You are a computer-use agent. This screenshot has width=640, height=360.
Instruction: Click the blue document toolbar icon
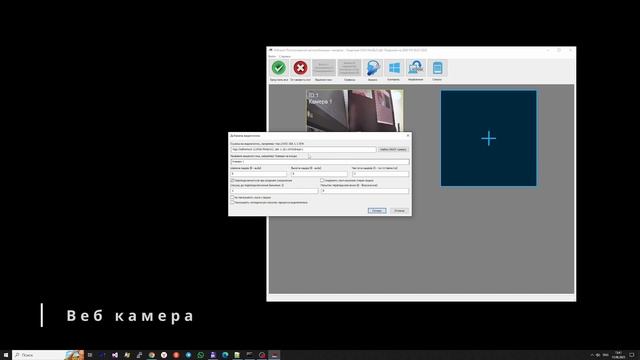point(437,68)
